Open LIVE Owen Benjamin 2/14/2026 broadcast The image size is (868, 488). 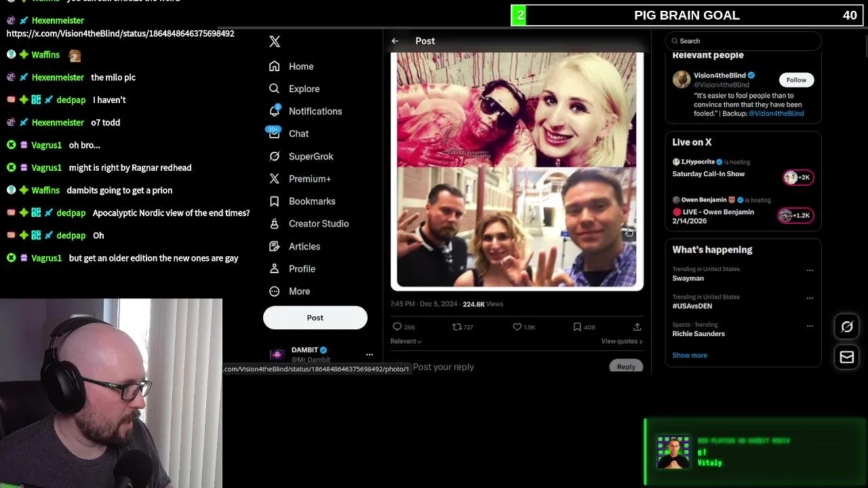[x=714, y=216]
